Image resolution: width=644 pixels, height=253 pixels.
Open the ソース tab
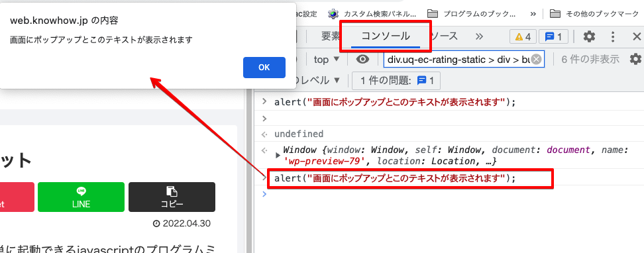click(x=445, y=36)
